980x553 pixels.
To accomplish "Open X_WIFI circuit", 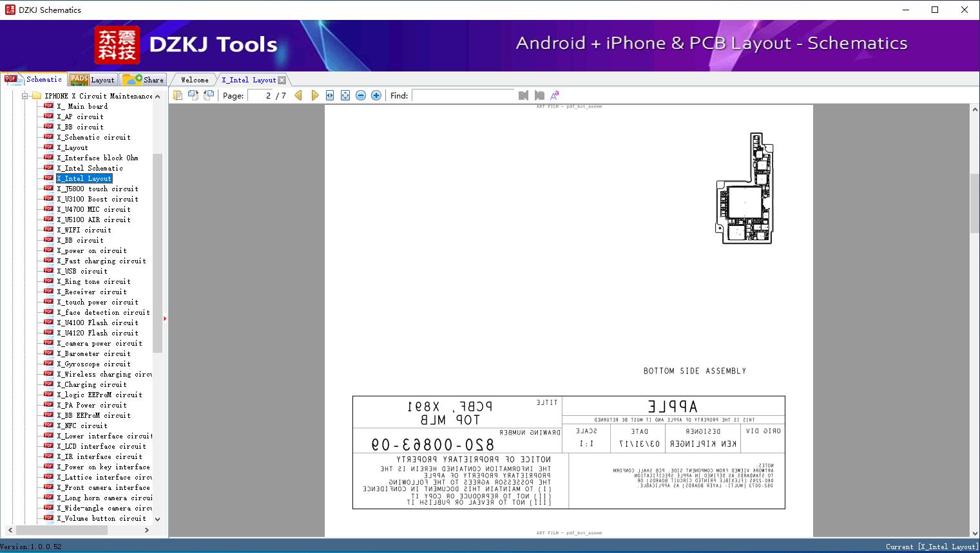I will point(84,230).
